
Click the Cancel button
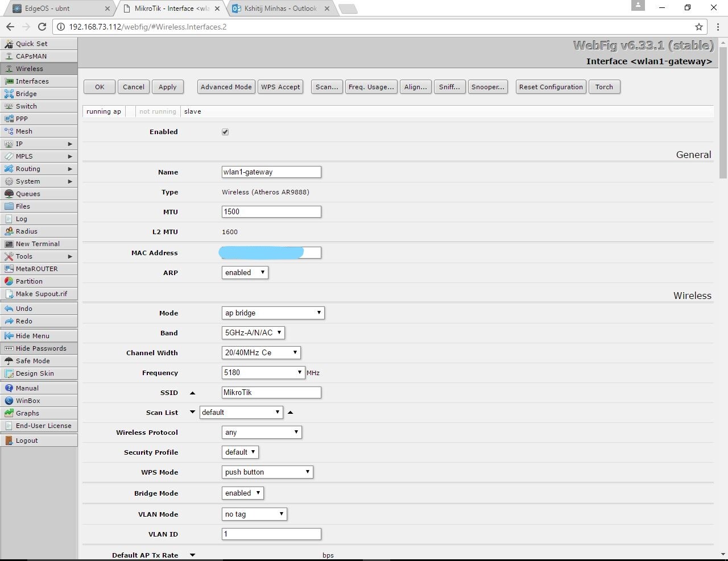134,87
